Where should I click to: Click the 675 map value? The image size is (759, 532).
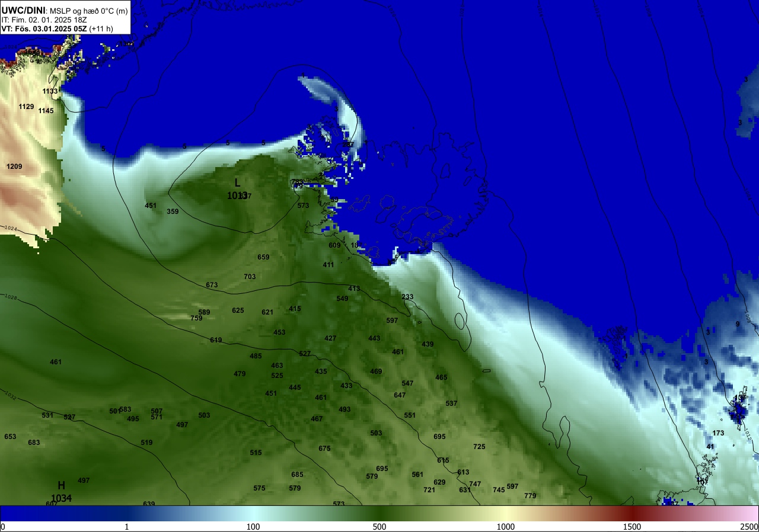coord(324,448)
